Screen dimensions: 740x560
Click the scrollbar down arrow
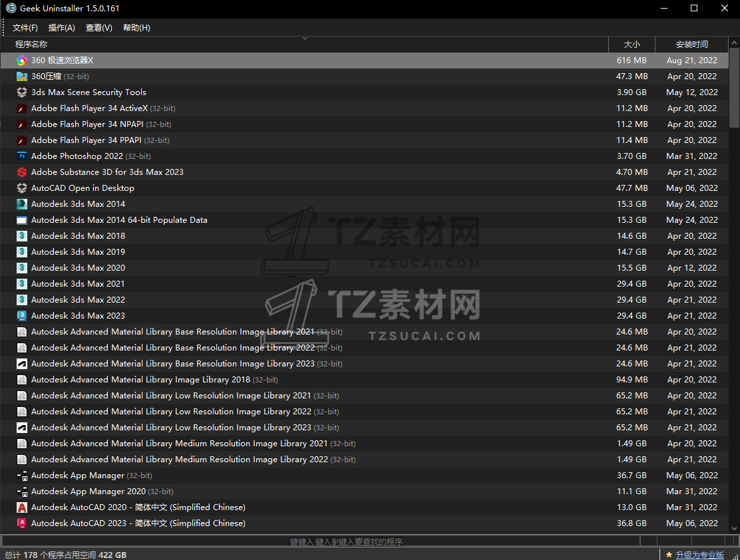click(x=734, y=528)
